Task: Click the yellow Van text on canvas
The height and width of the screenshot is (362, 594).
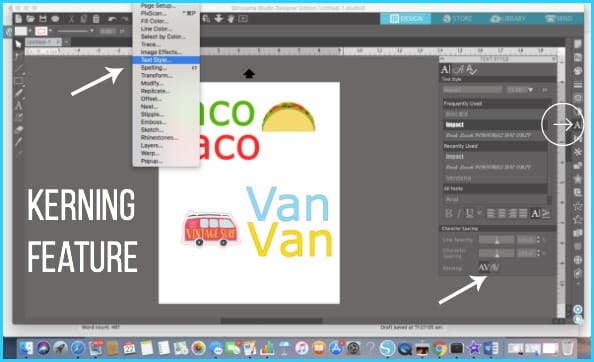Action: (289, 239)
